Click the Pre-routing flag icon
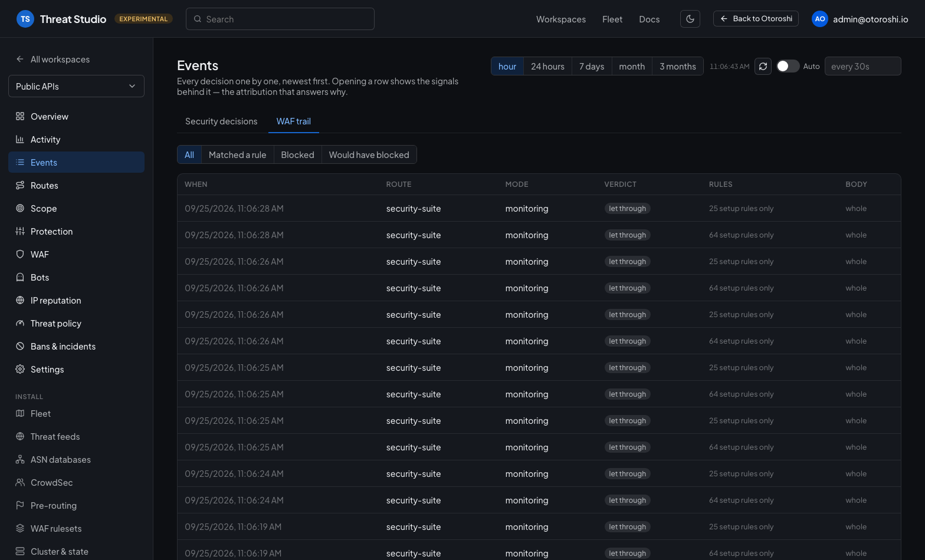 point(20,505)
